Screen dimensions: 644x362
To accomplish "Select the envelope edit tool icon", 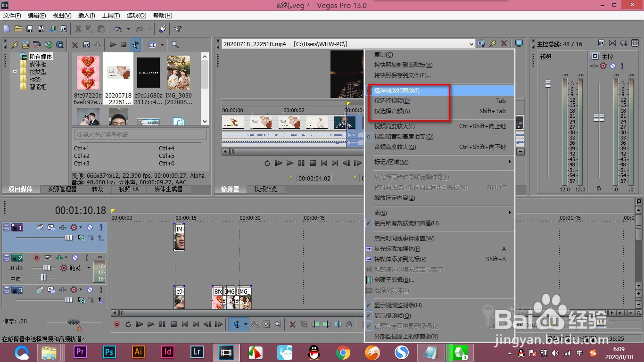I will [x=255, y=324].
